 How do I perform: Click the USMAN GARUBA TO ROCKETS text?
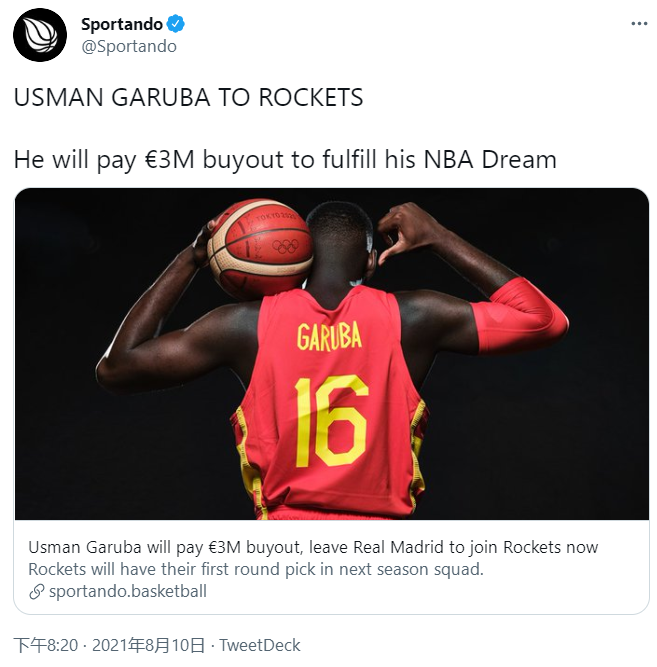pos(189,97)
